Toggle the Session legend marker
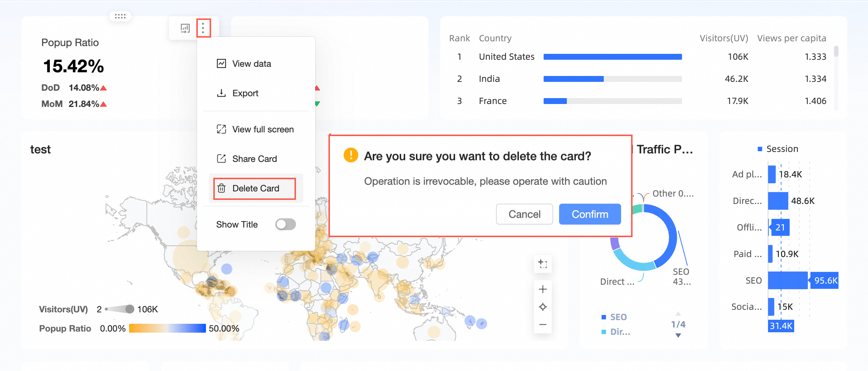This screenshot has height=371, width=868. (x=760, y=149)
